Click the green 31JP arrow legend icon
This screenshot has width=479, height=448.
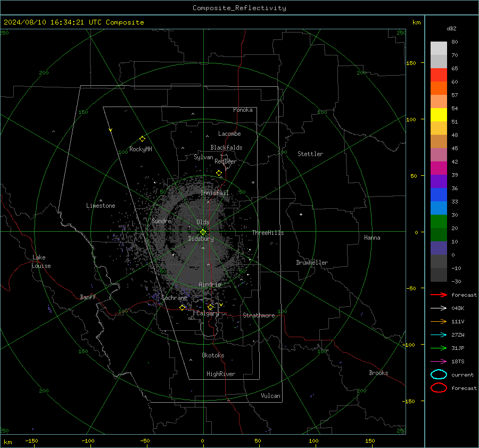(439, 348)
